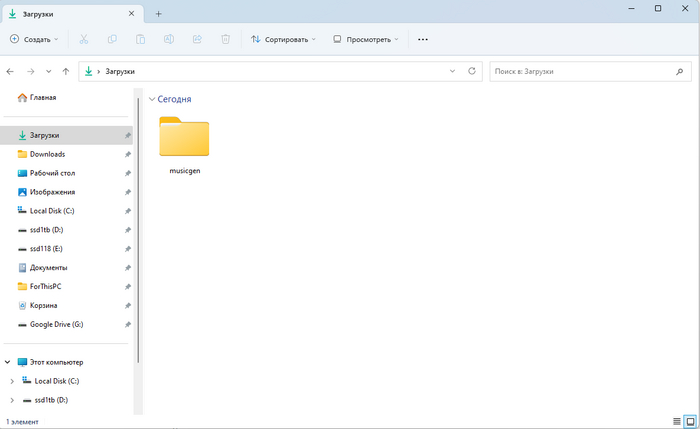Open the Сортировать dropdown
This screenshot has height=429, width=700.
pyautogui.click(x=283, y=39)
